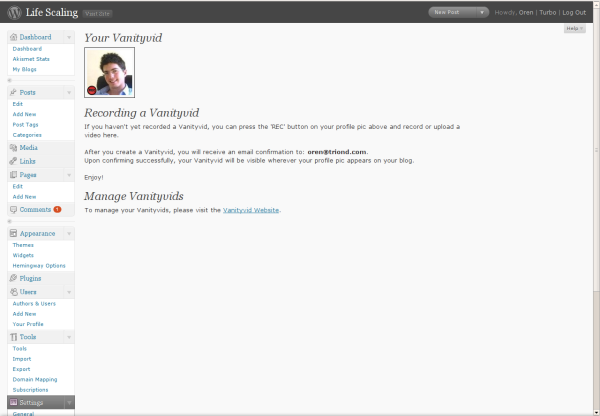Open Post Tags submenu item
Screen dimensions: 600x416
pyautogui.click(x=25, y=124)
